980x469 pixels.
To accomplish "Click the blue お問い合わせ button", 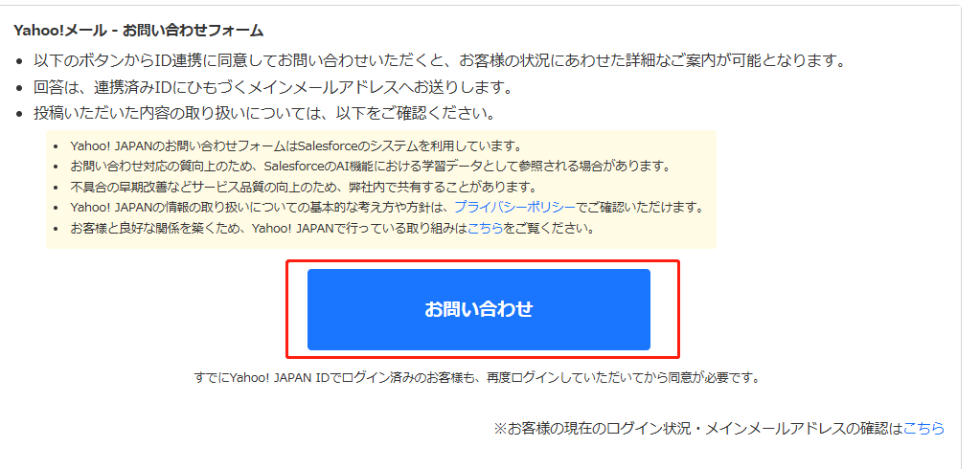I will tap(479, 309).
